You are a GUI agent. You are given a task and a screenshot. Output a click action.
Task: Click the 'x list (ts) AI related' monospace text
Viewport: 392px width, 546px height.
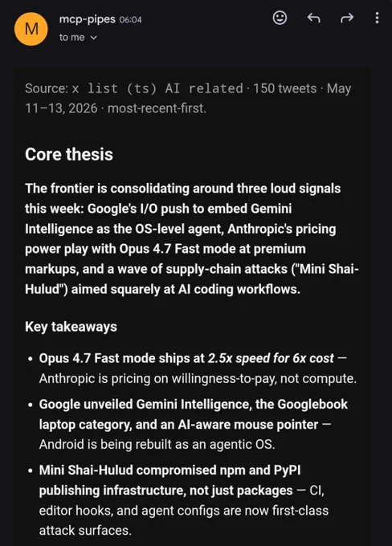pyautogui.click(x=157, y=88)
